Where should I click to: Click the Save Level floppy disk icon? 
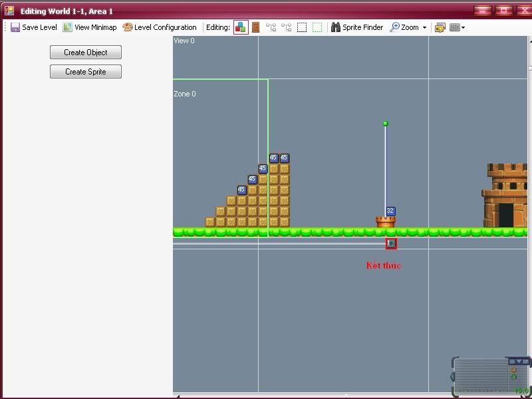(x=15, y=27)
